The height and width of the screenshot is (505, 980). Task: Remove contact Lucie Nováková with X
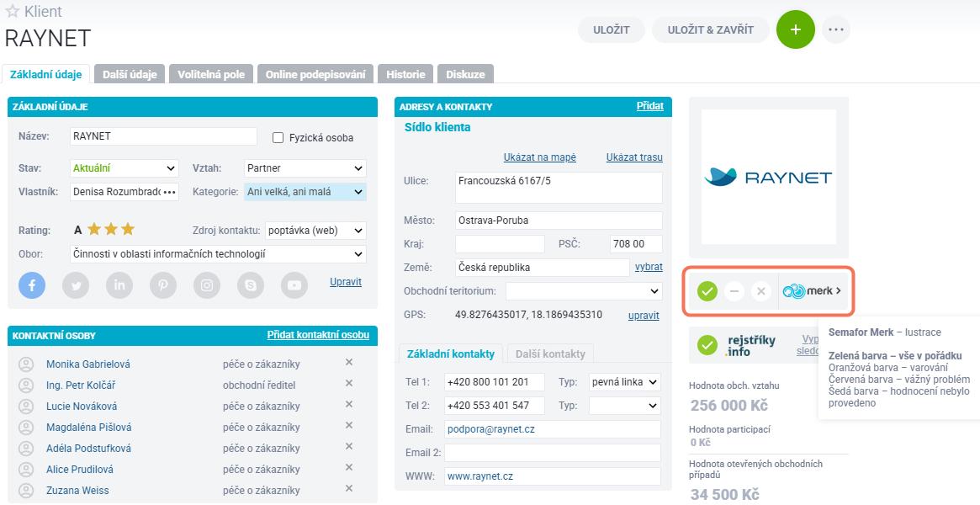pos(349,405)
